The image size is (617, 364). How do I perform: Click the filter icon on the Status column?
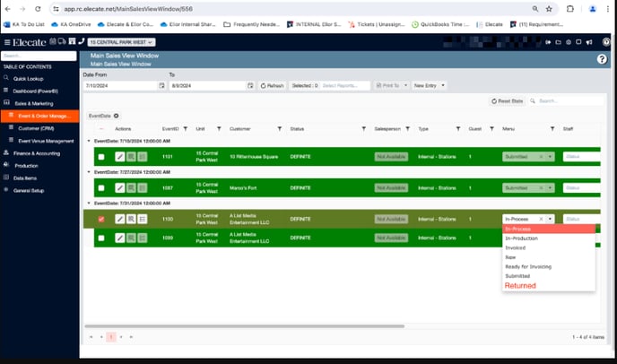coord(362,129)
